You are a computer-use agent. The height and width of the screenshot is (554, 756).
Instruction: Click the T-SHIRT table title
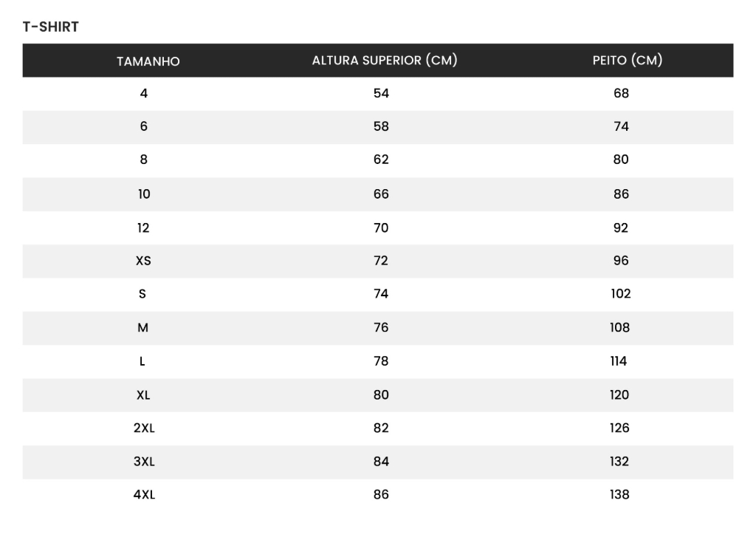pos(51,27)
